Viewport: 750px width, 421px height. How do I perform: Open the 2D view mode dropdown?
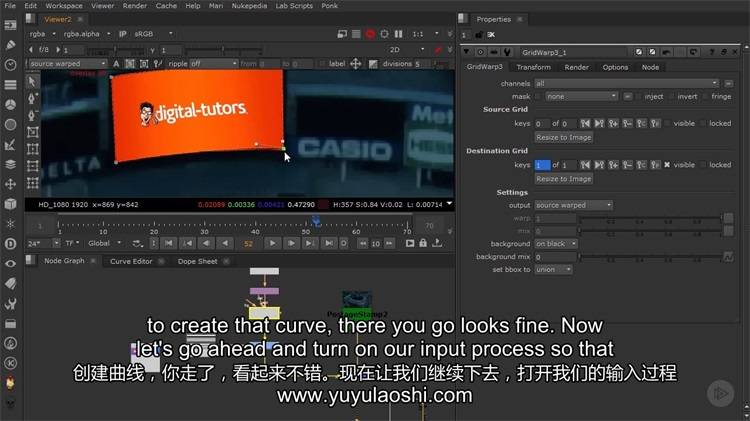pyautogui.click(x=407, y=50)
